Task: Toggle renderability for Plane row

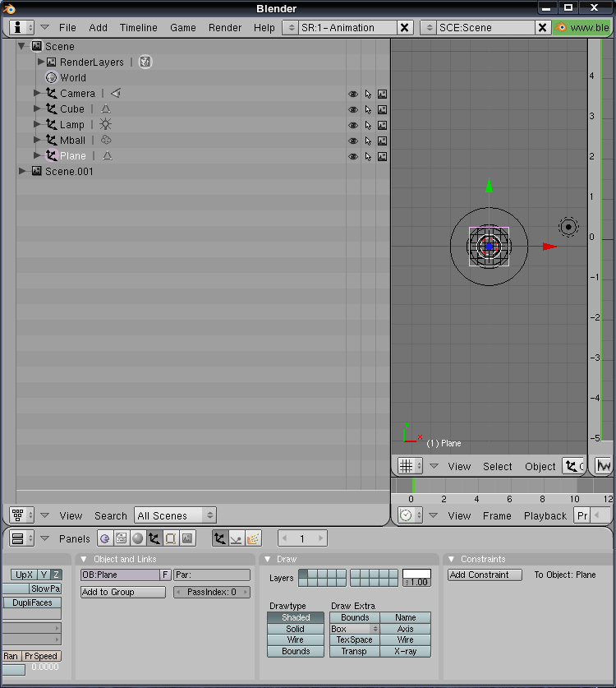Action: point(382,157)
